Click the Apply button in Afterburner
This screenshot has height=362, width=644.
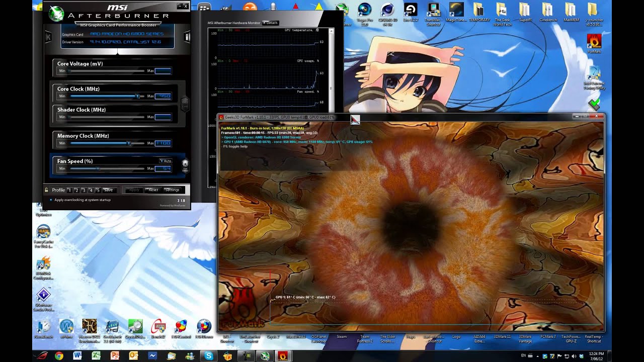click(x=134, y=190)
